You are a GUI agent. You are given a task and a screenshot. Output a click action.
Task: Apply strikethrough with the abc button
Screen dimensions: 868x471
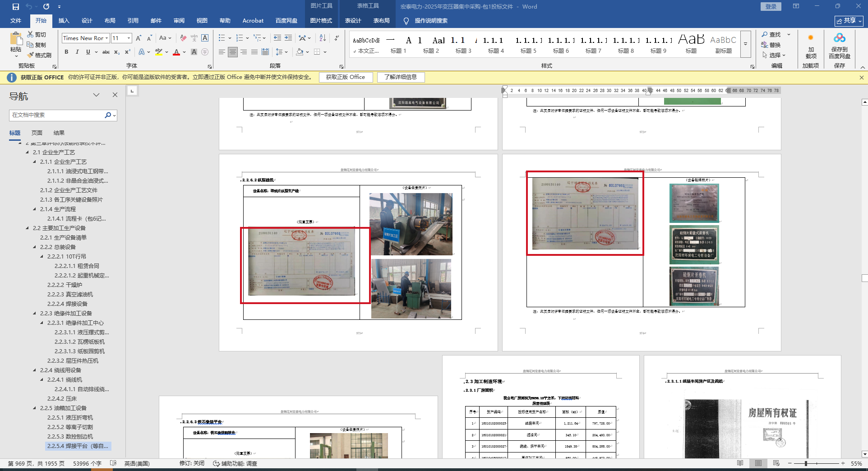point(106,52)
